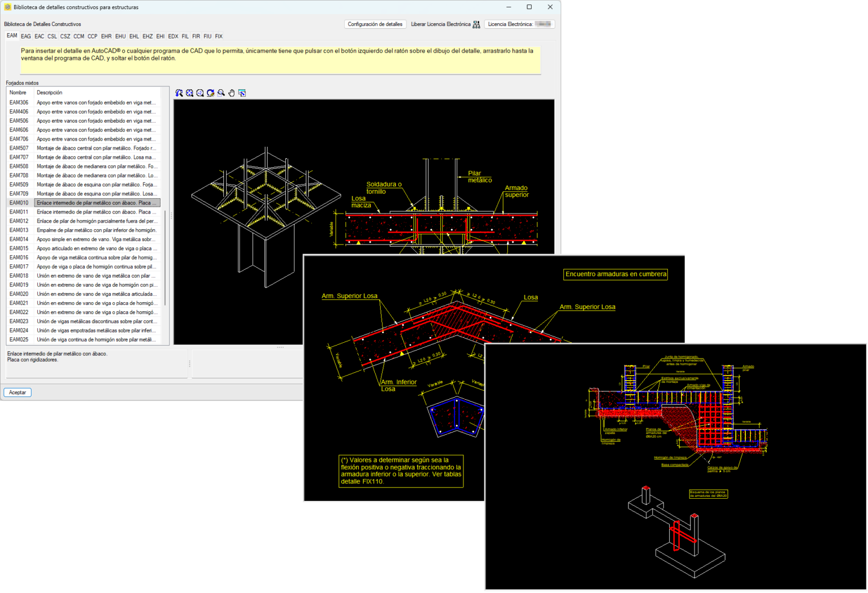Click the Redraw detail icon

pos(210,93)
